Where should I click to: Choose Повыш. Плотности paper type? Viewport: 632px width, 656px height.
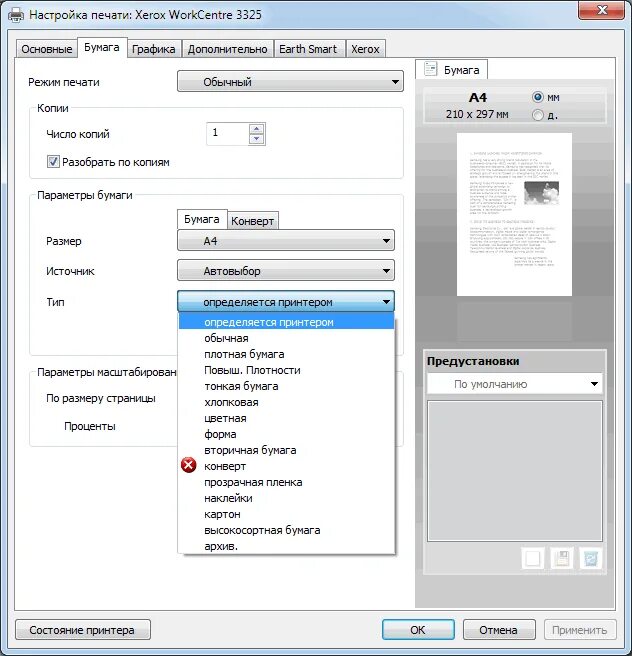pyautogui.click(x=287, y=370)
